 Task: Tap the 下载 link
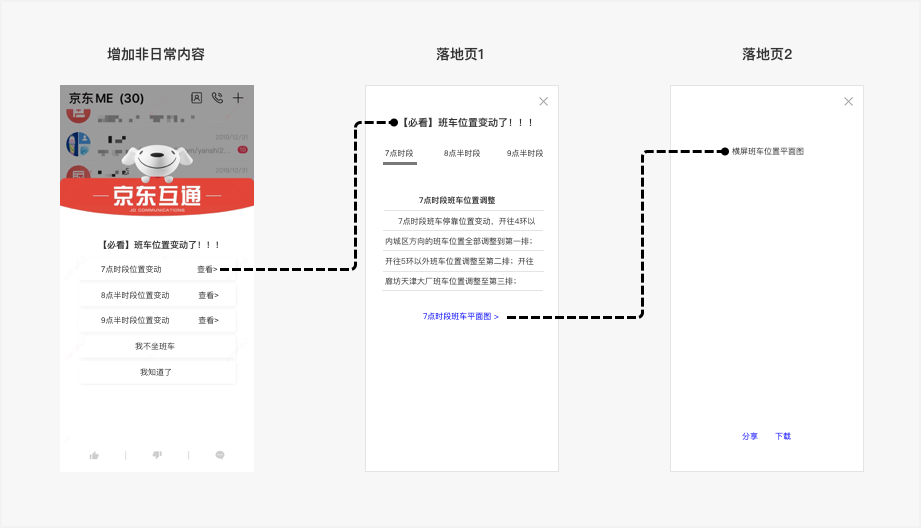783,436
